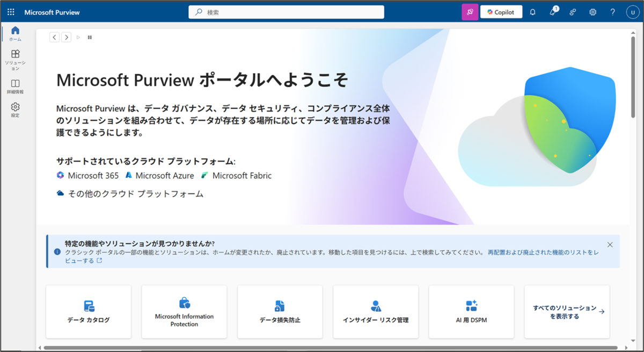Image resolution: width=644 pixels, height=352 pixels.
Task: Go to ホーム in the sidebar
Action: 15,33
